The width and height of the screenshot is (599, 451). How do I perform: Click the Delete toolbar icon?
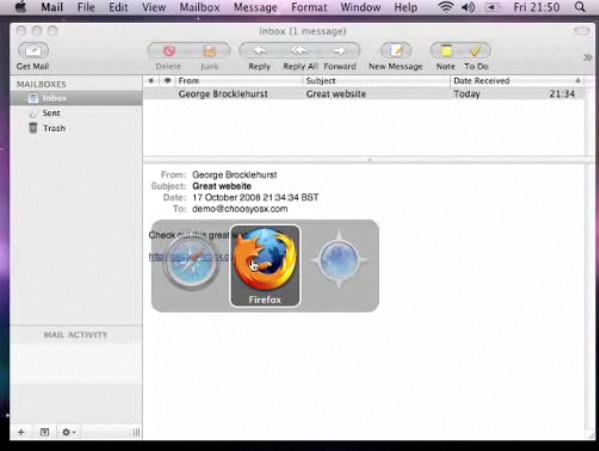click(169, 50)
